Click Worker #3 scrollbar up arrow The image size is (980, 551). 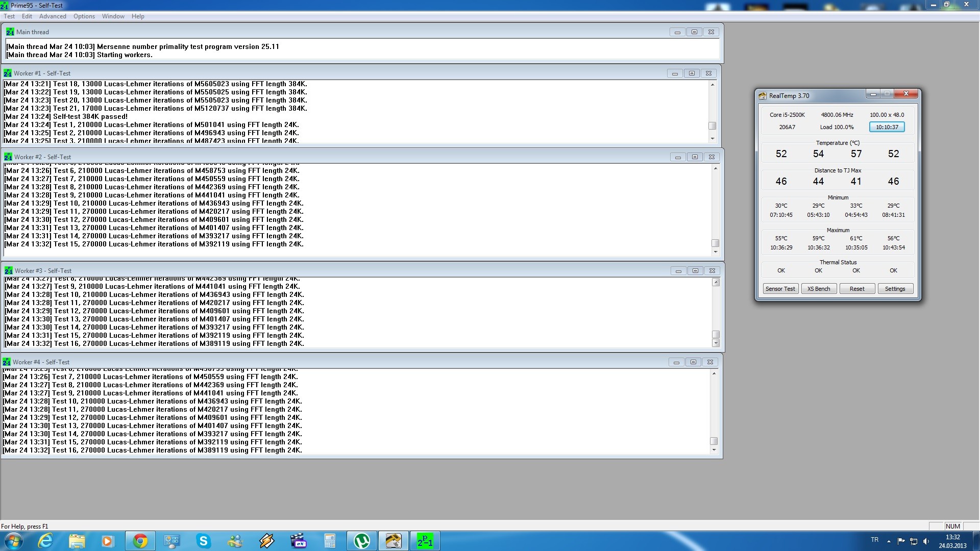(716, 282)
